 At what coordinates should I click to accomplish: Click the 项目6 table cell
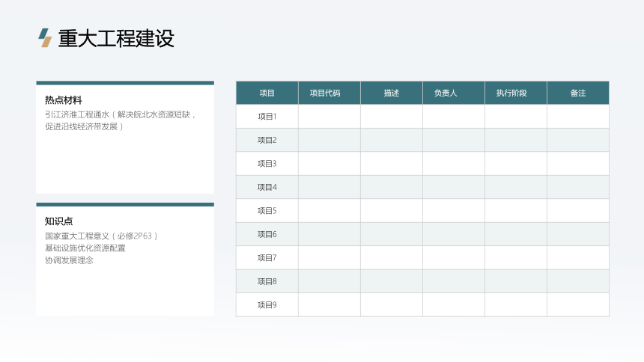click(x=267, y=234)
